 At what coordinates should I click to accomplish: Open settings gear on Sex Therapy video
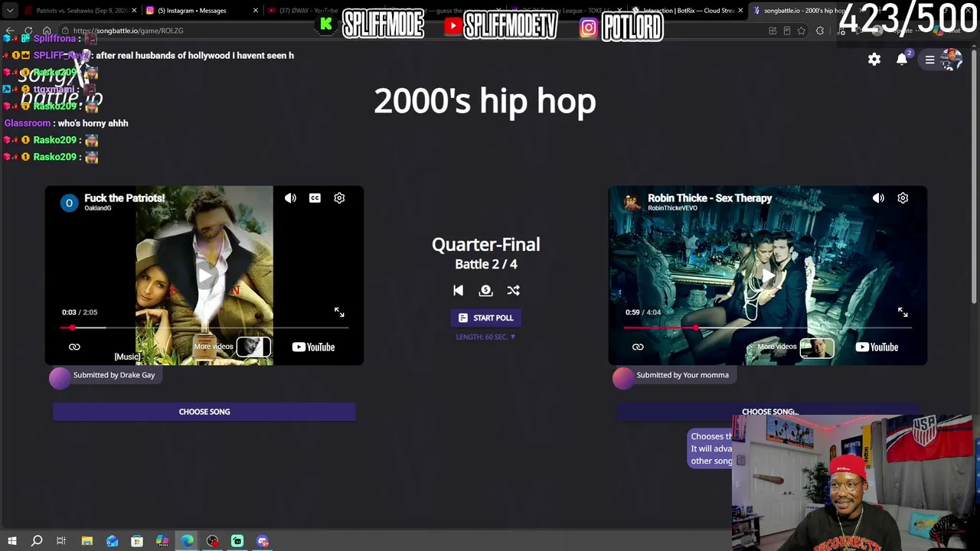(x=903, y=198)
